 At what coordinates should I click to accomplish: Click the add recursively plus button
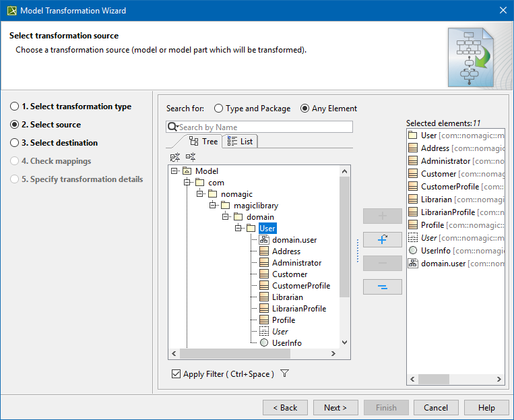tap(382, 239)
